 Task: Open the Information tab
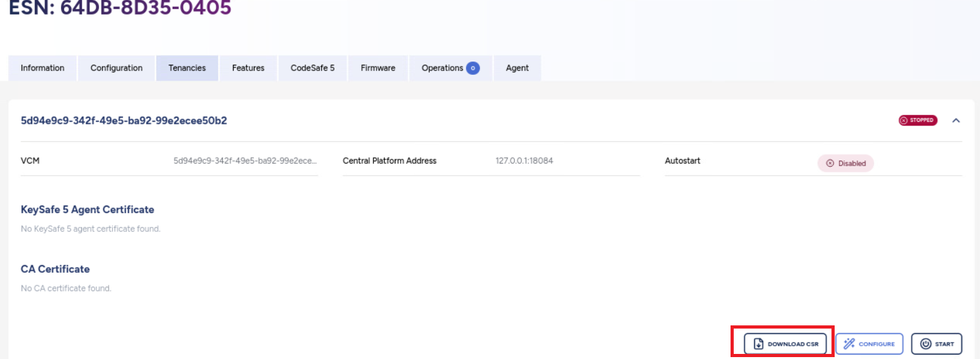pyautogui.click(x=43, y=68)
